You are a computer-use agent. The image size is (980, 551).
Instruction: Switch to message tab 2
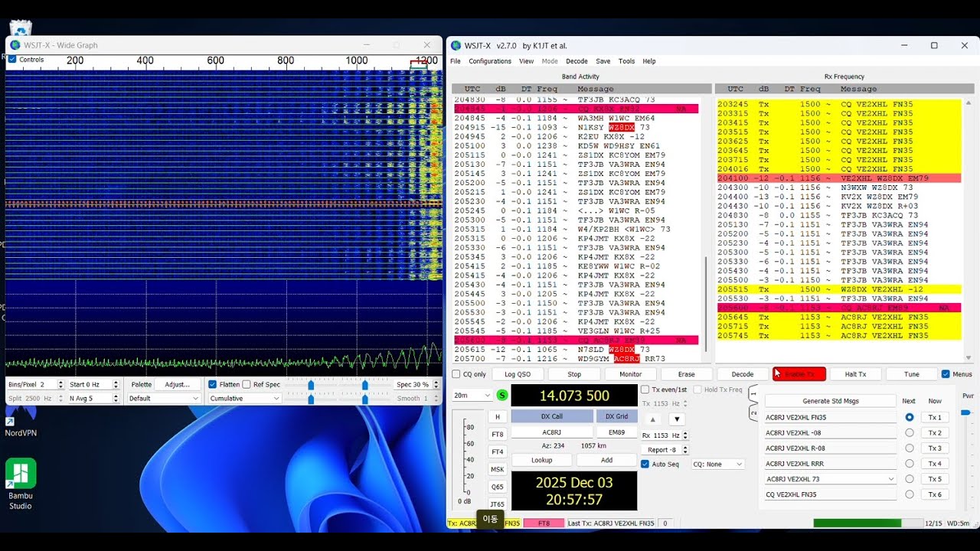click(x=753, y=414)
